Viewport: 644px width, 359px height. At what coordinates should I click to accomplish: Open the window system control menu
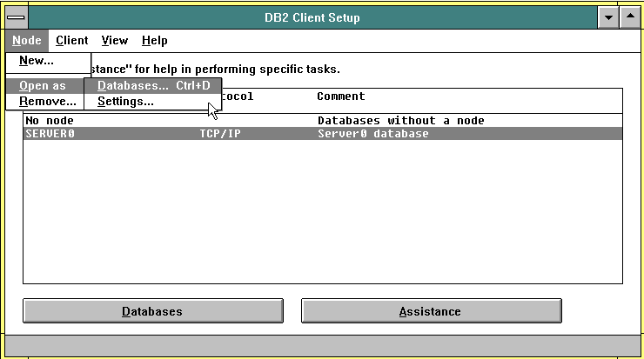(x=17, y=17)
